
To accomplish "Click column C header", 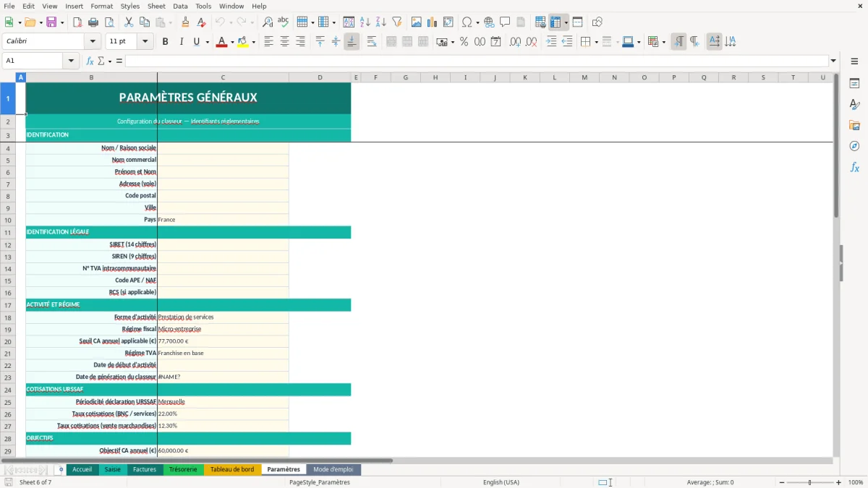I will [223, 77].
